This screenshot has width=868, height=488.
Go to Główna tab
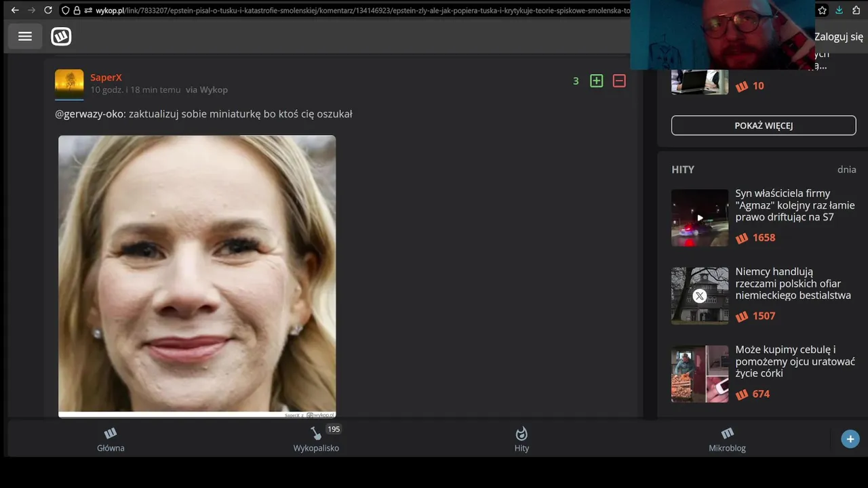point(111,439)
